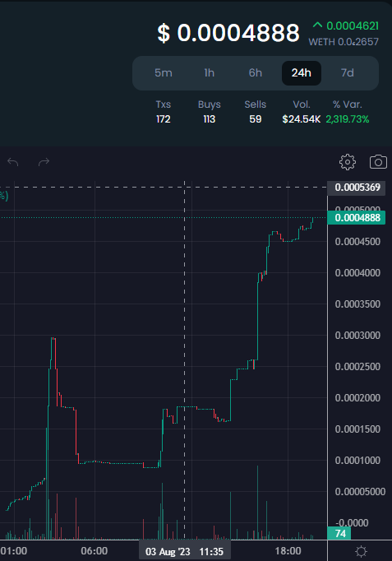Click the $ 0.0004888 price heading

click(228, 33)
